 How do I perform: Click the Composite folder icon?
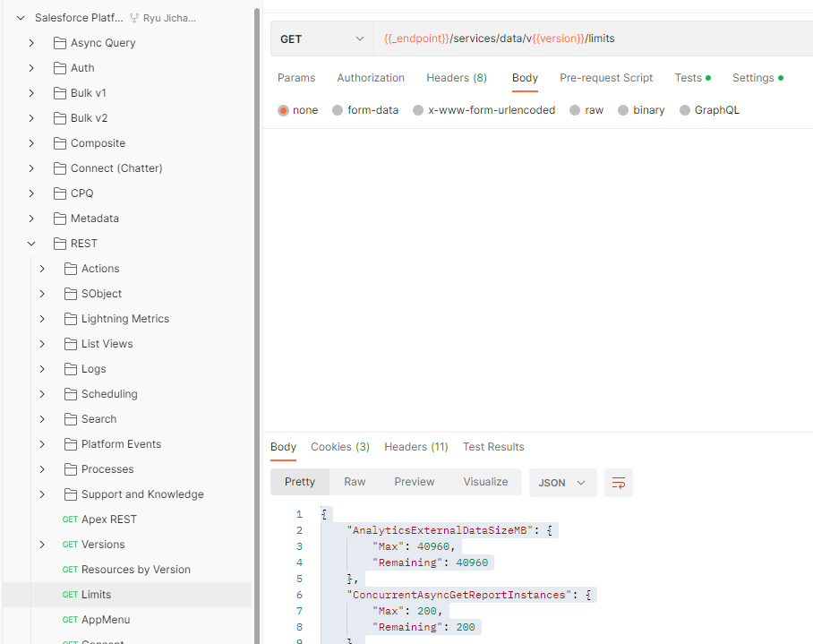point(60,143)
